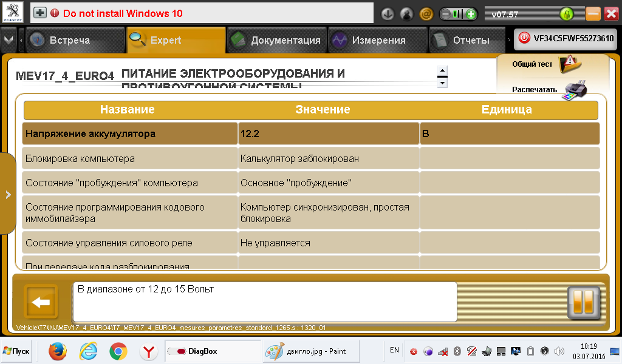This screenshot has height=364, width=622.
Task: Click Компьютер синхронизирован, простая блокировка value
Action: click(x=324, y=213)
